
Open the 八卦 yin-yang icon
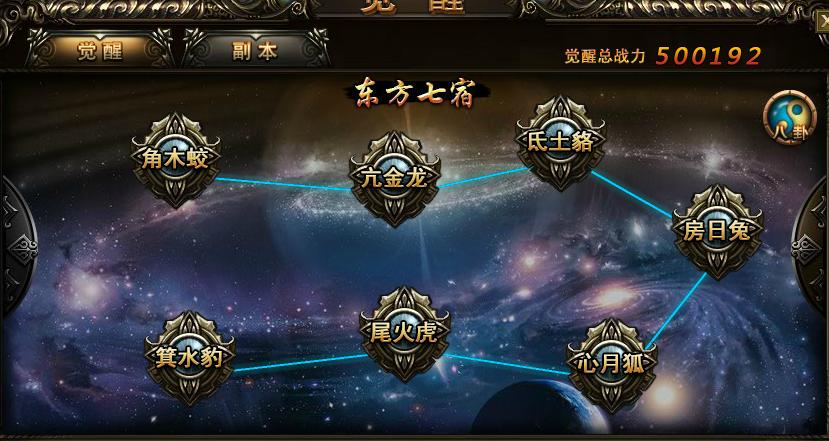click(790, 117)
